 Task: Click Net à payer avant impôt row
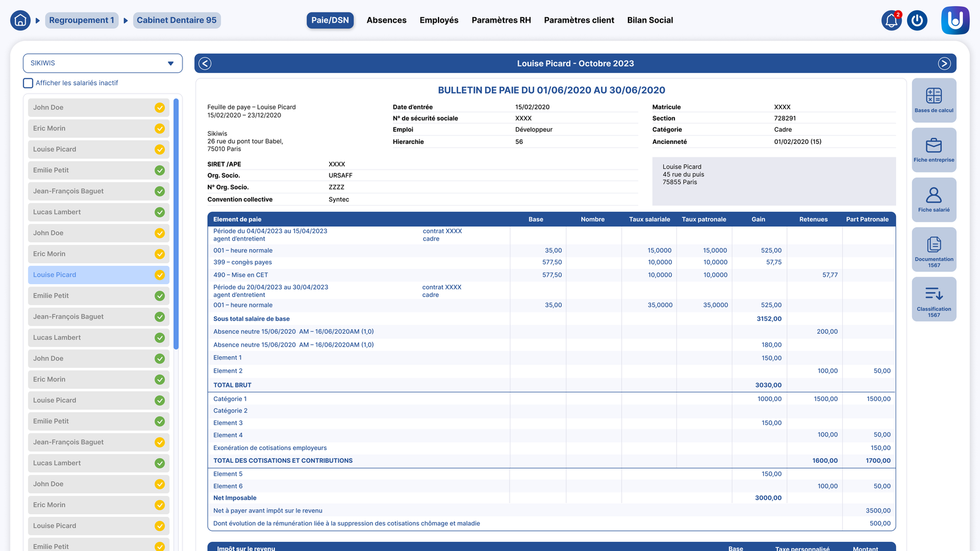point(551,511)
